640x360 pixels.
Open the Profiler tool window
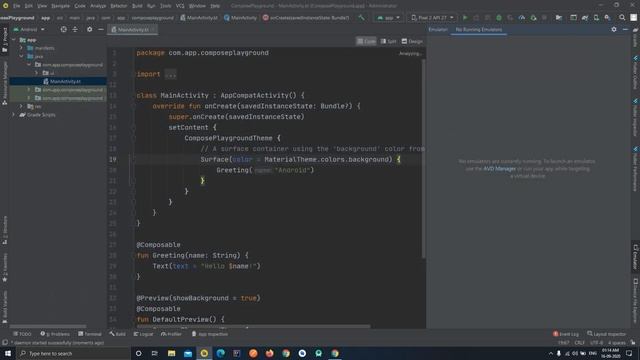point(171,334)
